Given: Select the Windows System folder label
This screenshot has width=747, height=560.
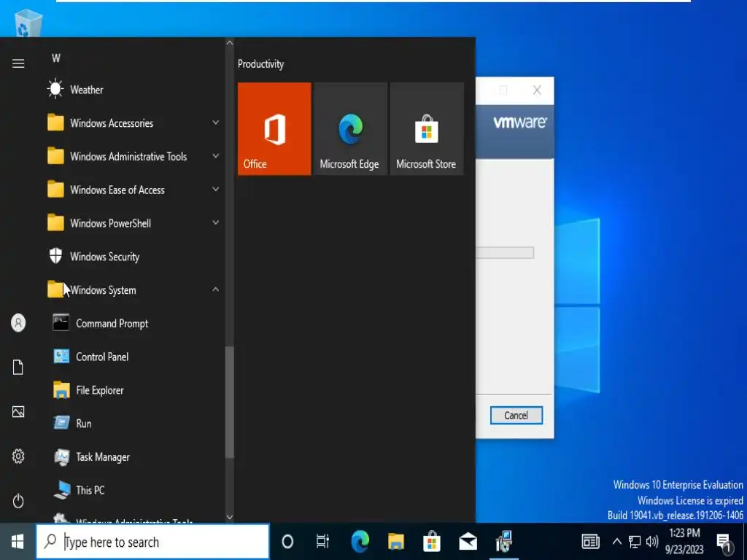Looking at the screenshot, I should pos(103,289).
